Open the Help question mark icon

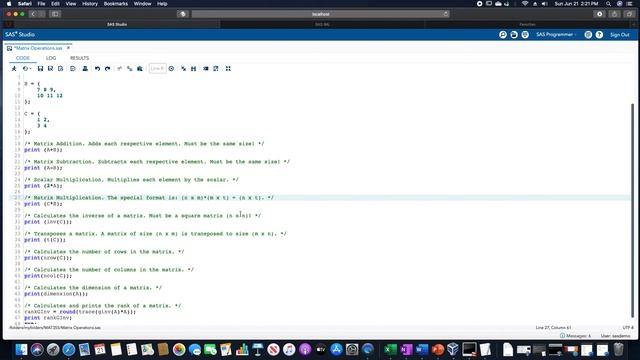click(599, 35)
